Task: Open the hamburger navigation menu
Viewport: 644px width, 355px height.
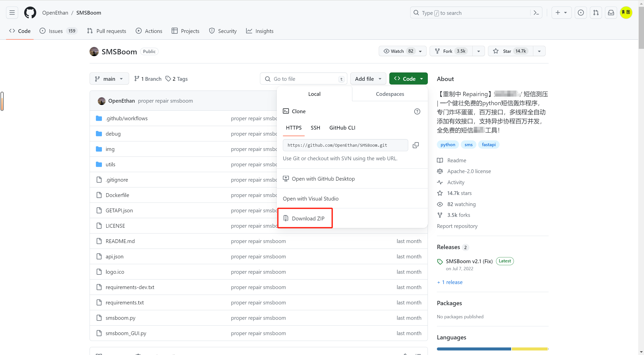Action: 12,13
